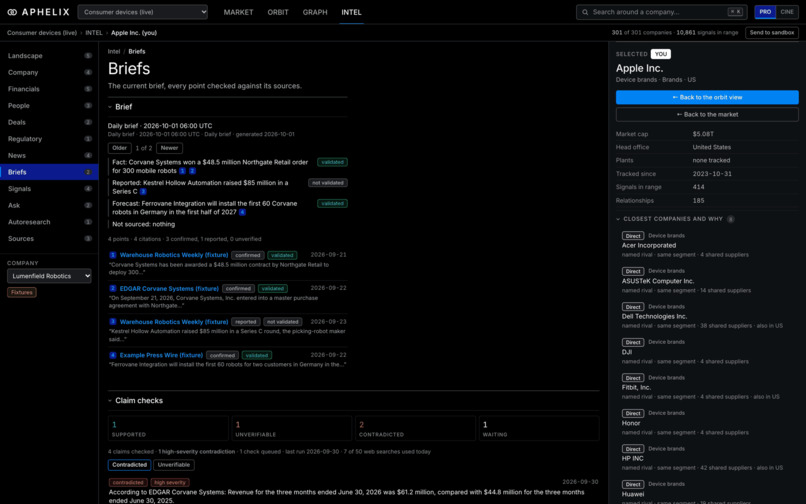Screen dimensions: 806x504
Task: Open the INTEL tab
Action: [x=352, y=12]
